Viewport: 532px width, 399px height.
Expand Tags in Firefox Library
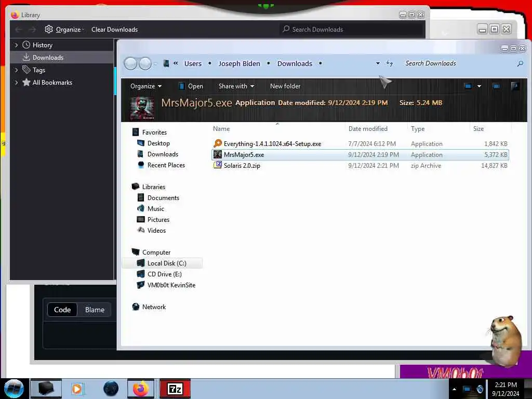tap(16, 70)
